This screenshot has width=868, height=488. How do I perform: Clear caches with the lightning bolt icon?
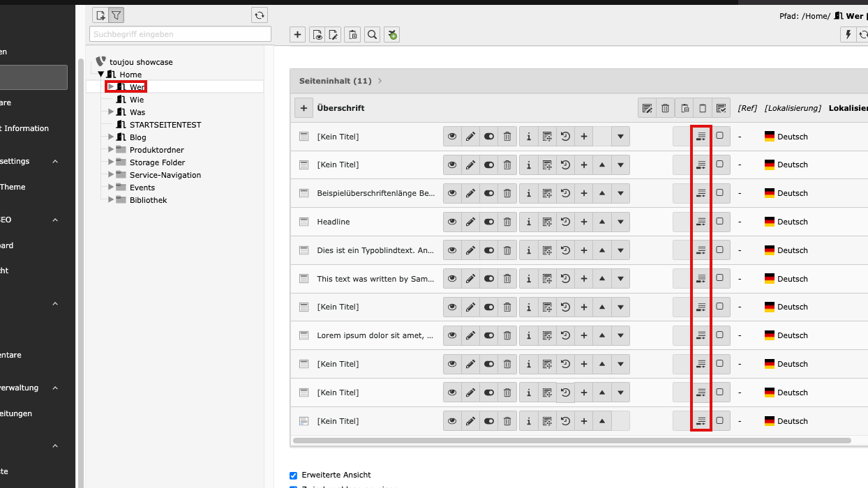click(x=848, y=35)
